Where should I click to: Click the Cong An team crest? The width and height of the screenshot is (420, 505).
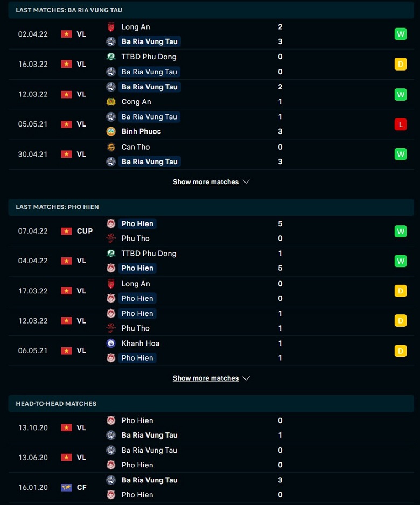(x=111, y=101)
